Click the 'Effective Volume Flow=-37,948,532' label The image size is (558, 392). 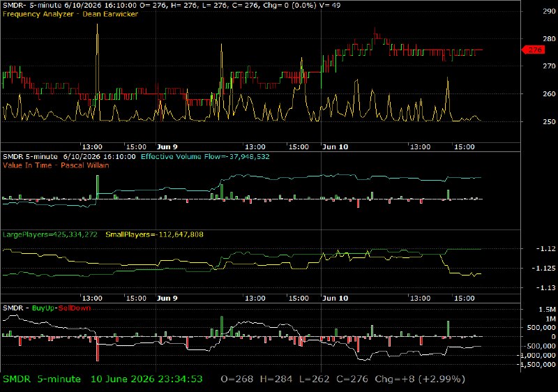205,156
